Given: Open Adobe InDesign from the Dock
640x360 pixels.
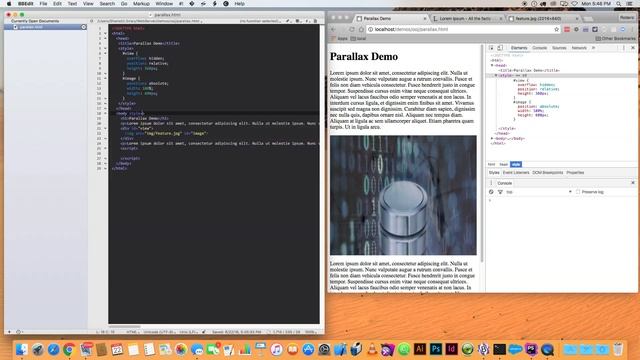Looking at the screenshot, I should click(451, 349).
